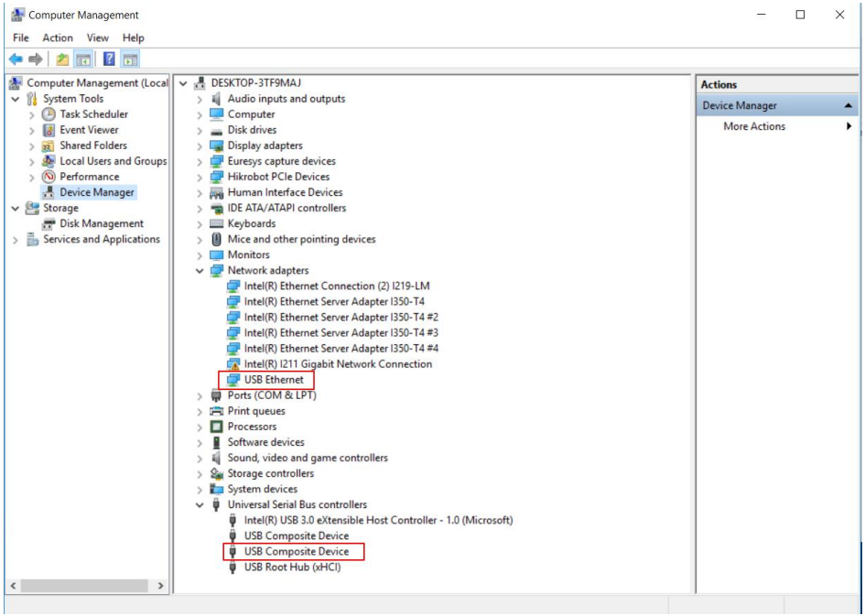This screenshot has height=616, width=865.
Task: Click the Up one level folder icon
Action: pyautogui.click(x=62, y=59)
